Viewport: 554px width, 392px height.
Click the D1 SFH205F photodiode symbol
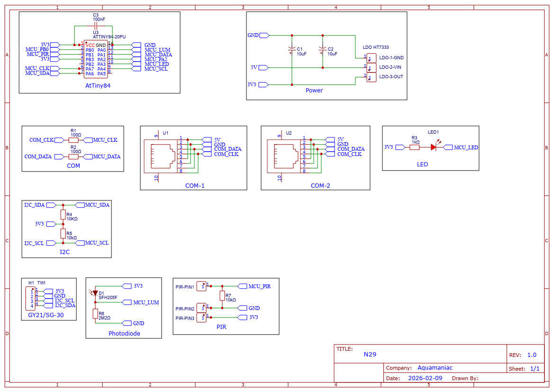[95, 293]
